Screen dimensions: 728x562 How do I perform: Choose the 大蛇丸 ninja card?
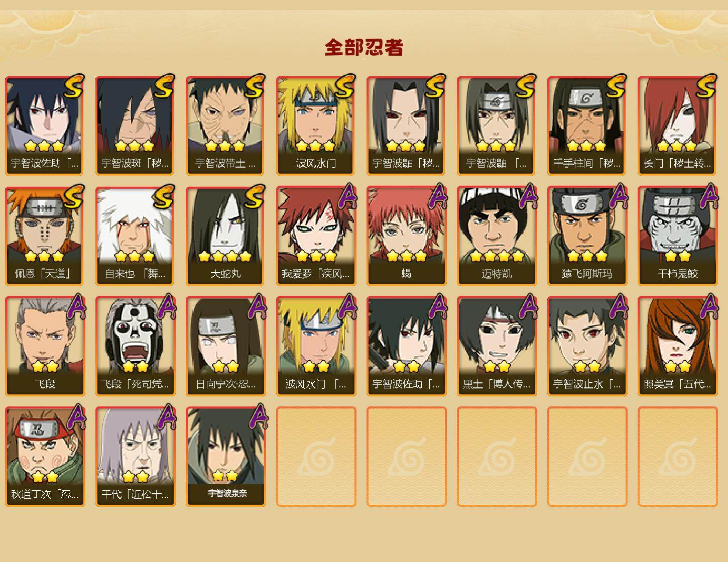pos(225,236)
